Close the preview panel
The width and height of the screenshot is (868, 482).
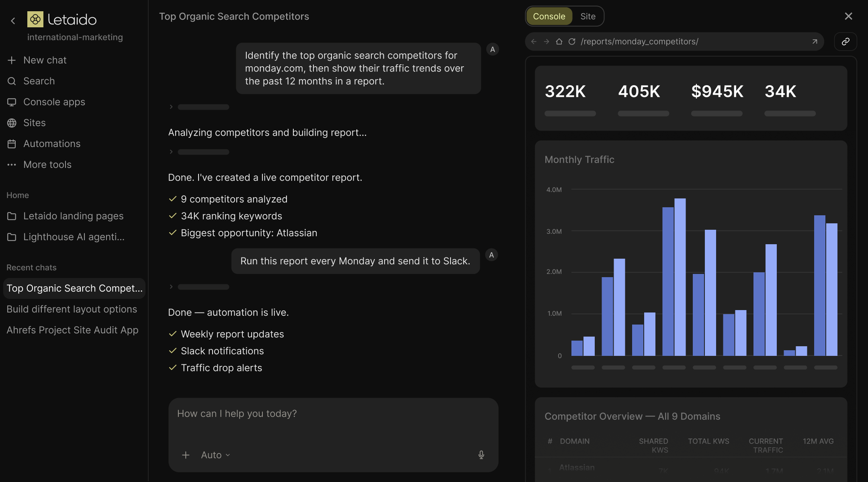848,16
